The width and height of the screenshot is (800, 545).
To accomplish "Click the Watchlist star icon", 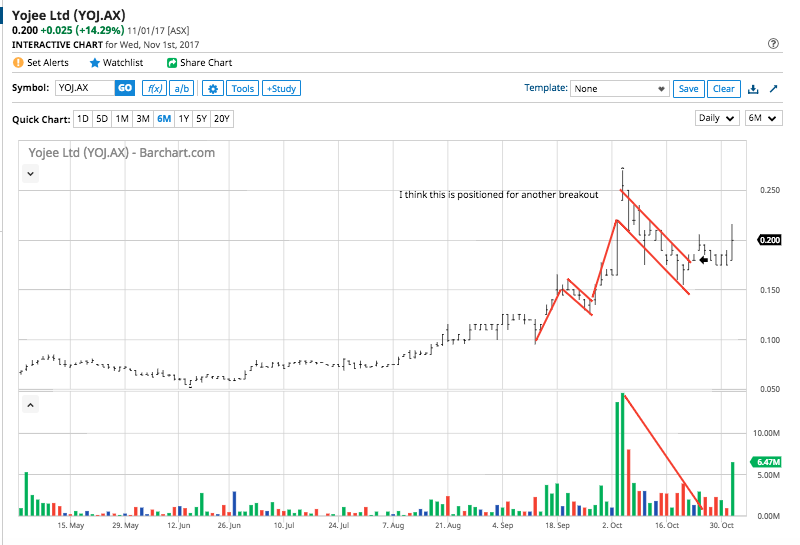I will 94,63.
